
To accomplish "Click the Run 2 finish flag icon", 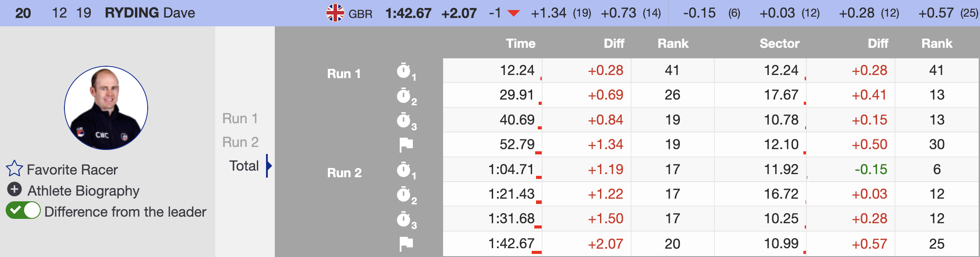I will [x=406, y=243].
